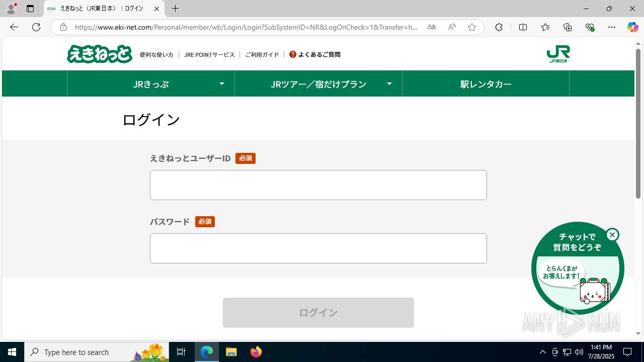Screen dimensions: 644x362
Task: Open Copilot sidebar
Action: (633, 27)
